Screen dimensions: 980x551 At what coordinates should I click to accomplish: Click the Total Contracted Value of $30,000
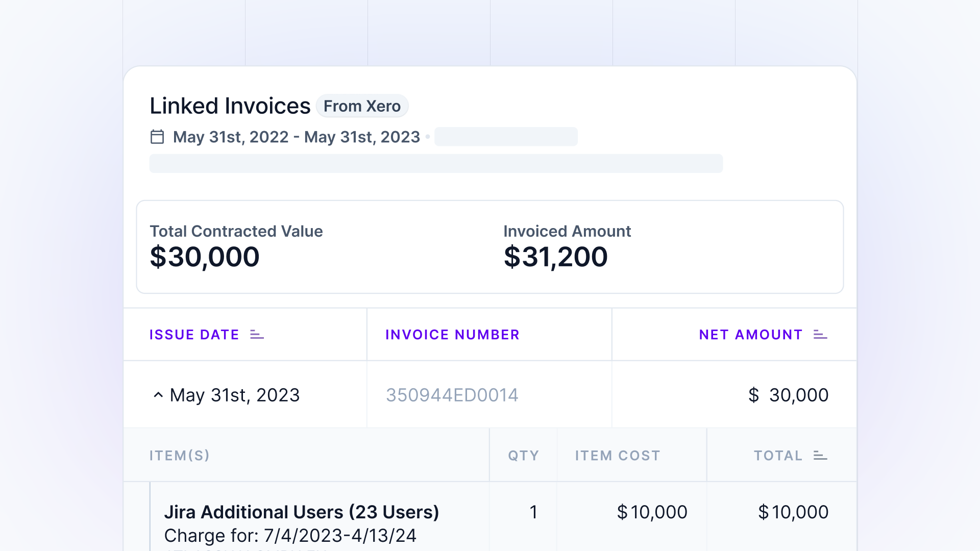click(205, 257)
